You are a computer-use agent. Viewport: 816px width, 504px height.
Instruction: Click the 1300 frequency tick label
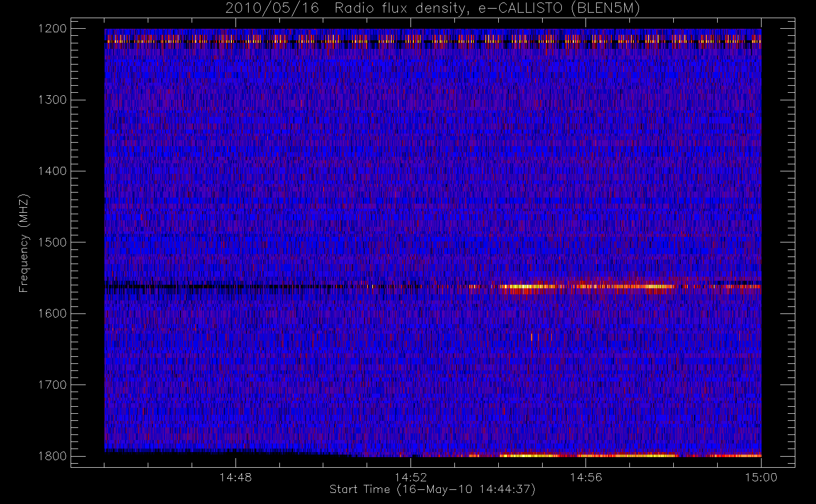[x=52, y=100]
